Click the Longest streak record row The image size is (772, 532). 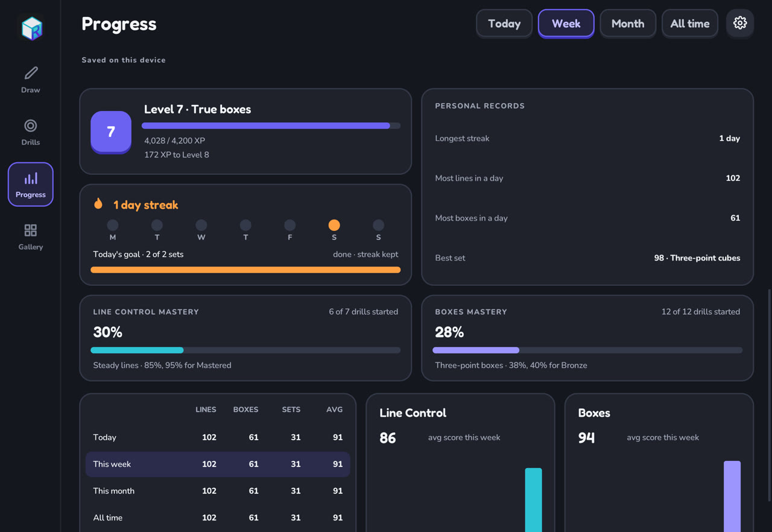pyautogui.click(x=587, y=138)
